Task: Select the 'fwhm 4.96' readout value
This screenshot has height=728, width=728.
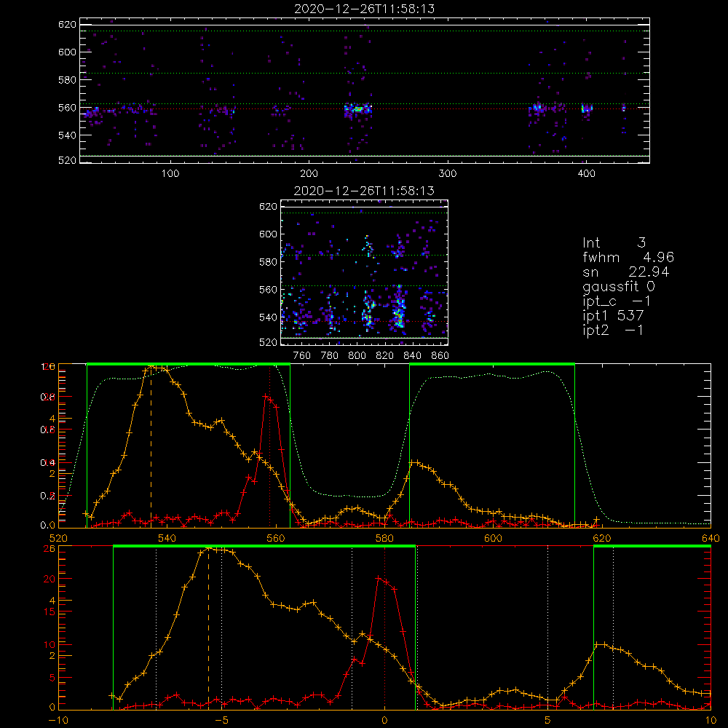Action: [x=628, y=257]
